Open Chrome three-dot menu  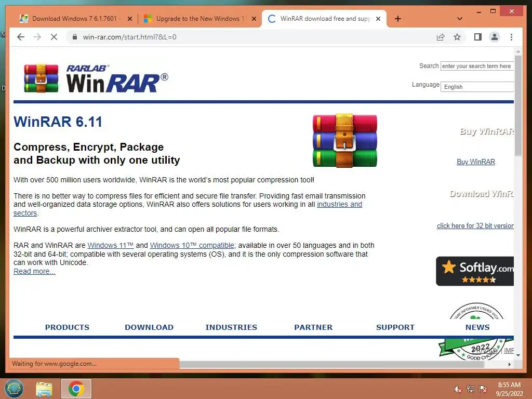(511, 37)
